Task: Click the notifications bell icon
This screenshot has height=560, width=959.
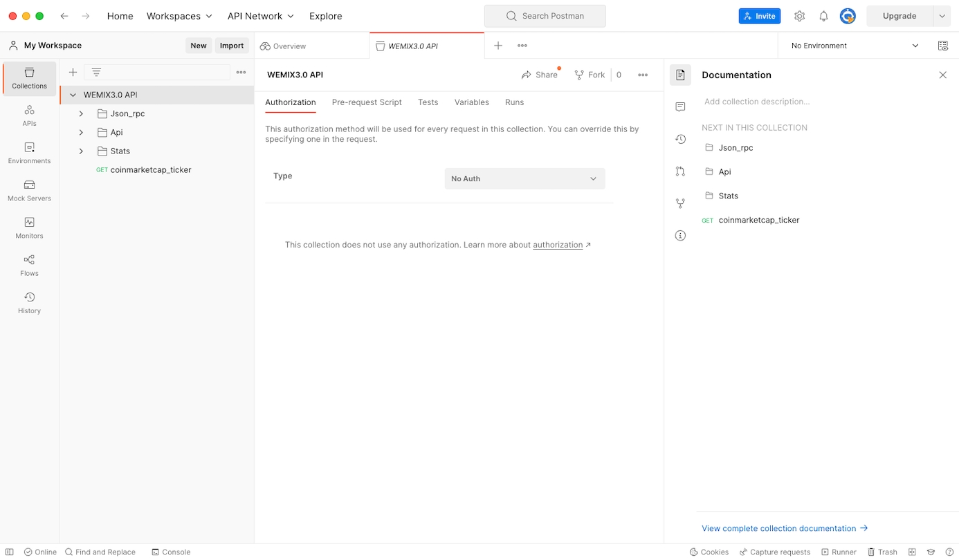Action: (x=823, y=16)
